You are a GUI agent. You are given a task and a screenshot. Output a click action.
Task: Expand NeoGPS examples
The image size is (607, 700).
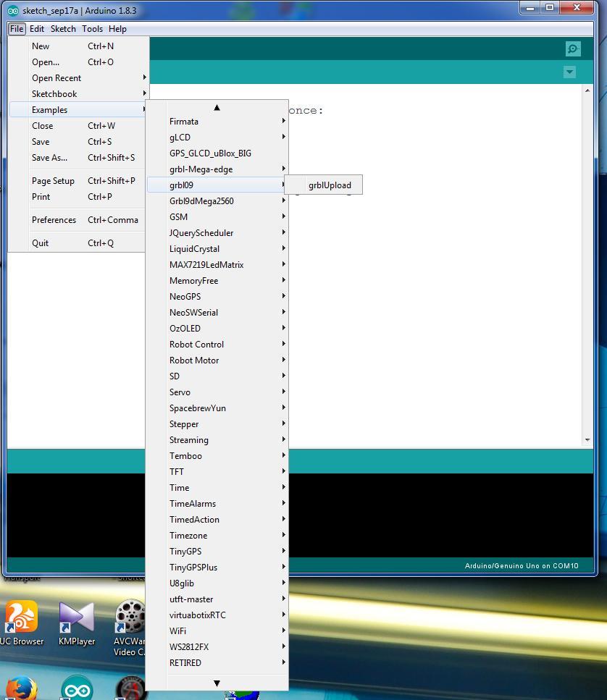pyautogui.click(x=217, y=297)
